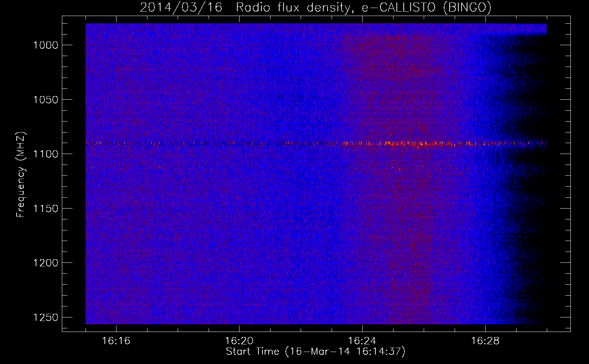589x364 pixels.
Task: Select the '1250' frequency axis label
Action: click(x=46, y=317)
